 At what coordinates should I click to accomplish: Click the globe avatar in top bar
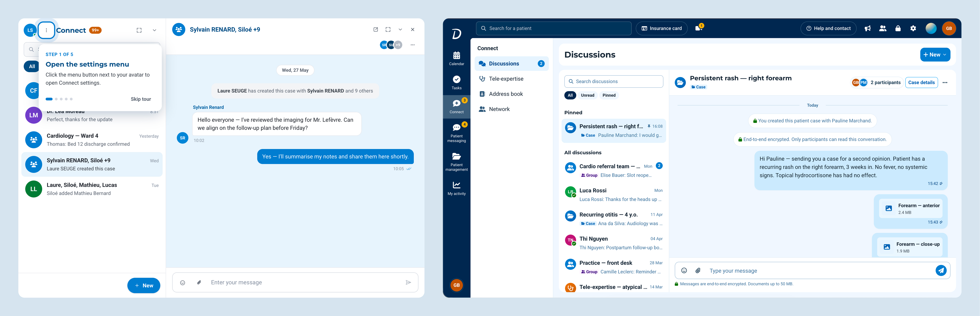click(x=931, y=29)
